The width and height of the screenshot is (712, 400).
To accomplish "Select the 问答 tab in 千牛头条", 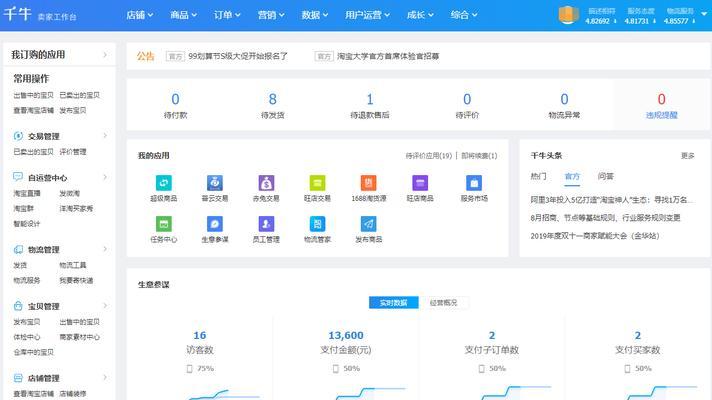I will (x=606, y=176).
